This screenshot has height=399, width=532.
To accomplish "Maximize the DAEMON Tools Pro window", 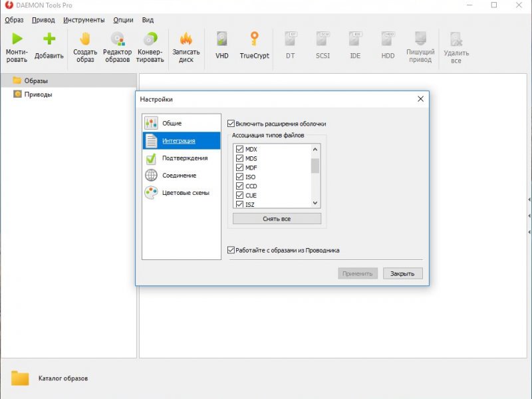I will (494, 5).
